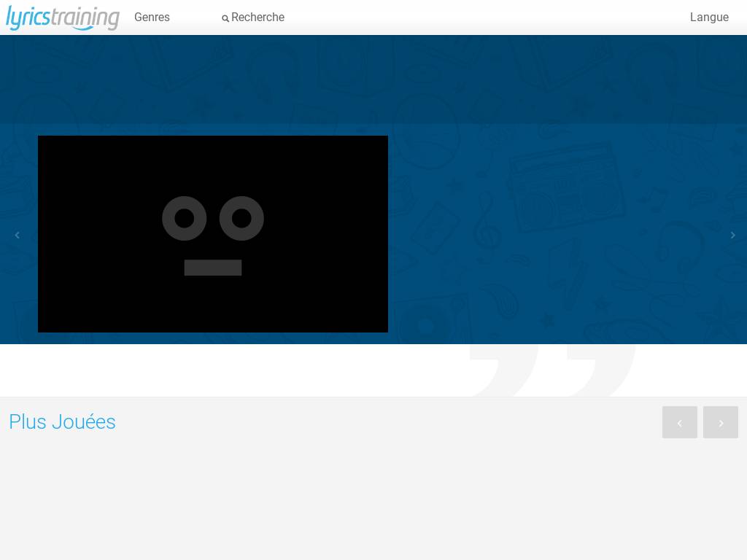
Task: Advance to next banner slide arrow
Action: [x=732, y=235]
